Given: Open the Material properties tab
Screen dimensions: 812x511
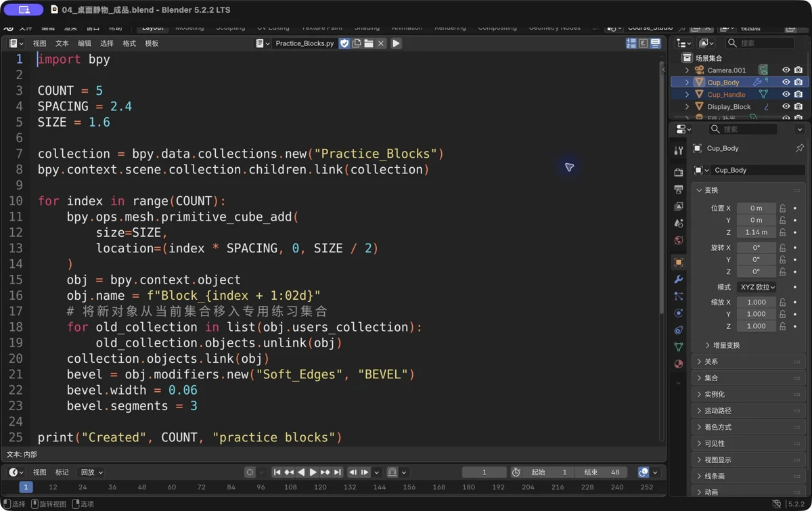Looking at the screenshot, I should tap(679, 363).
